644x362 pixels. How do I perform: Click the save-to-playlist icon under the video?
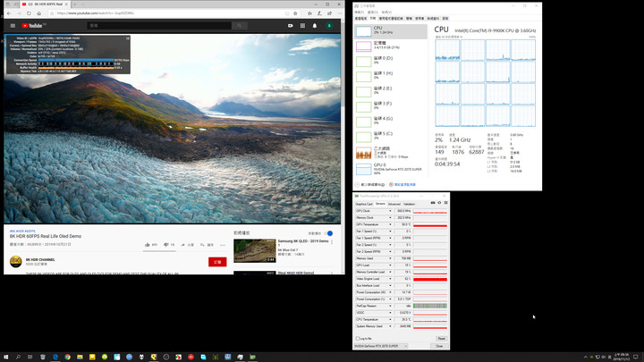(x=202, y=245)
